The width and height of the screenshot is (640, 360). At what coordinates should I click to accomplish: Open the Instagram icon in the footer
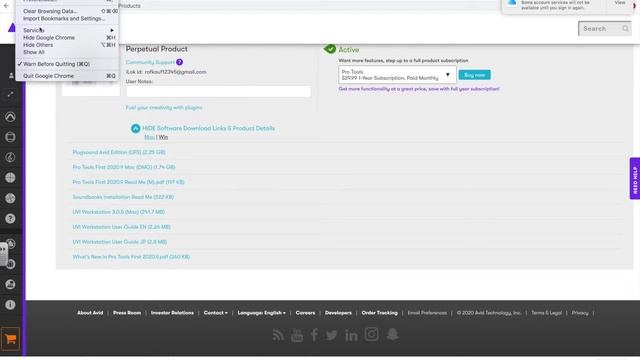tap(371, 334)
